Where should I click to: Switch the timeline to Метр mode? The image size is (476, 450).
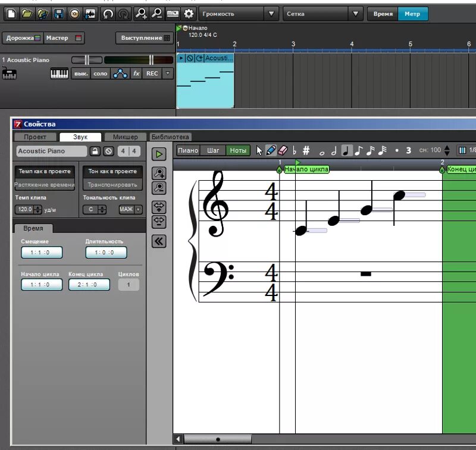pyautogui.click(x=412, y=14)
